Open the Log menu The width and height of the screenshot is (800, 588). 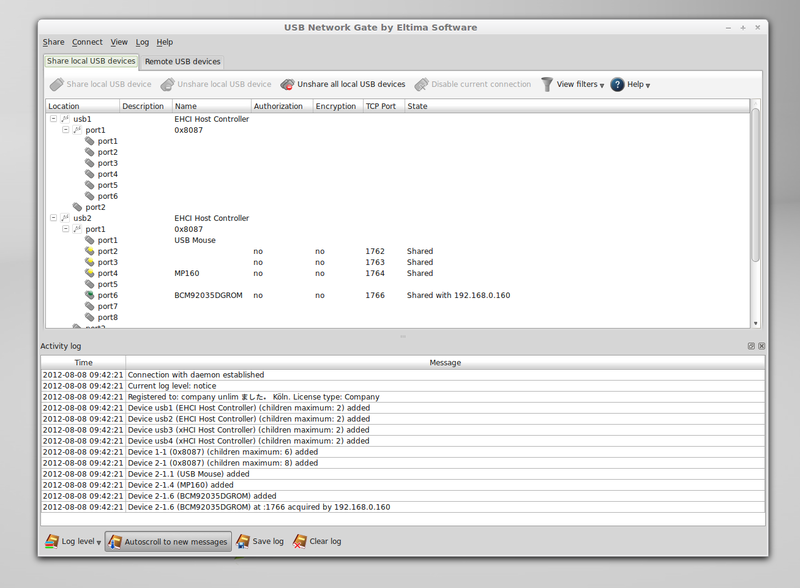pyautogui.click(x=142, y=42)
